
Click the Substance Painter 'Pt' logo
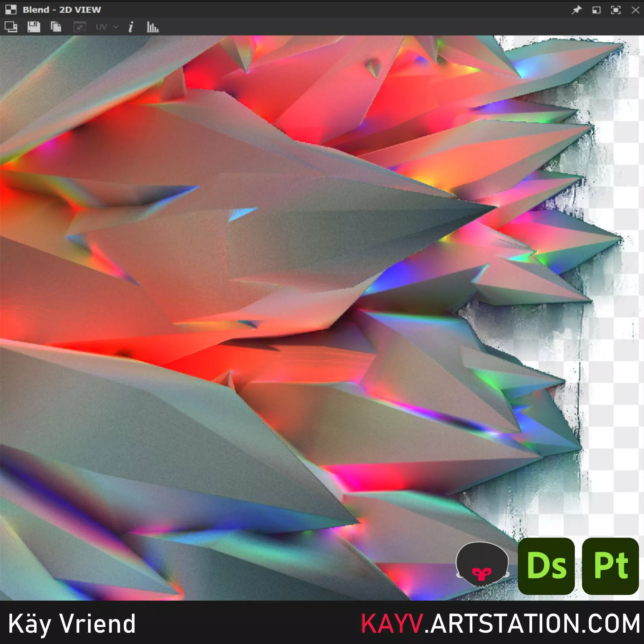tap(610, 566)
